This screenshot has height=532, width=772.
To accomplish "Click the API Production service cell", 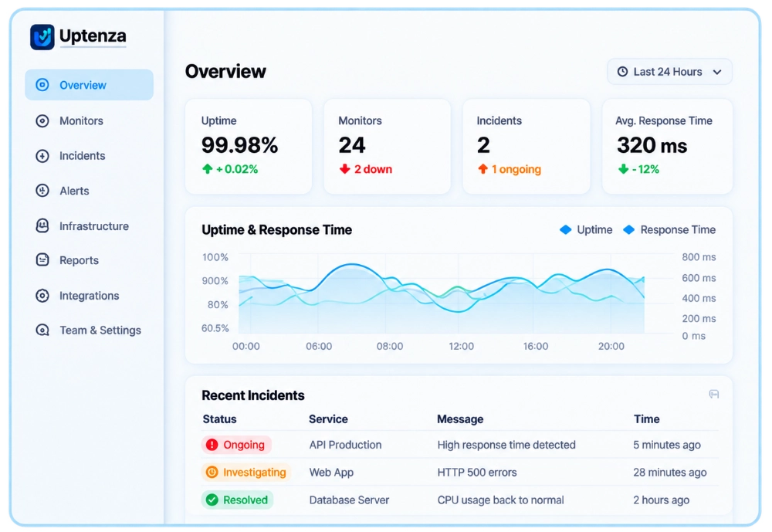I will [x=346, y=445].
